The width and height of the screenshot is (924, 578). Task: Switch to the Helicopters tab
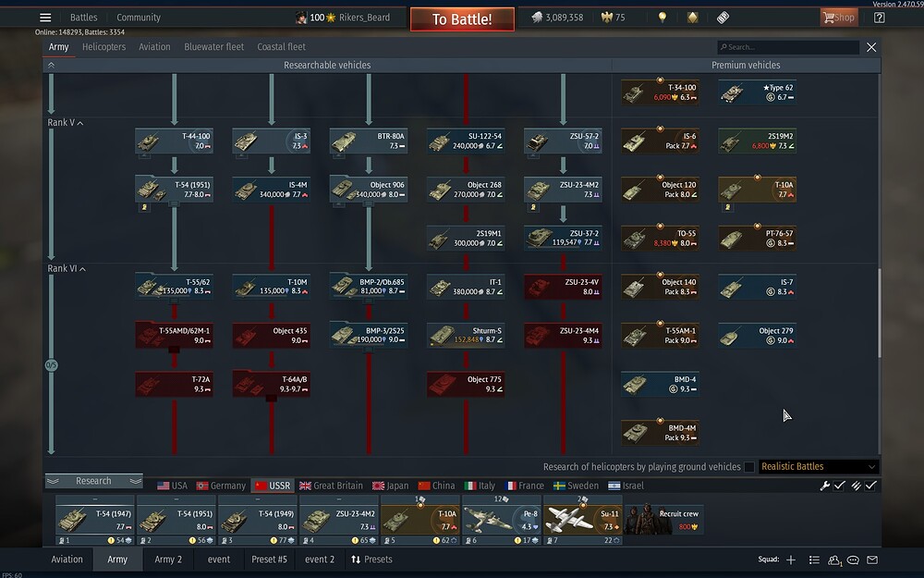coord(103,46)
